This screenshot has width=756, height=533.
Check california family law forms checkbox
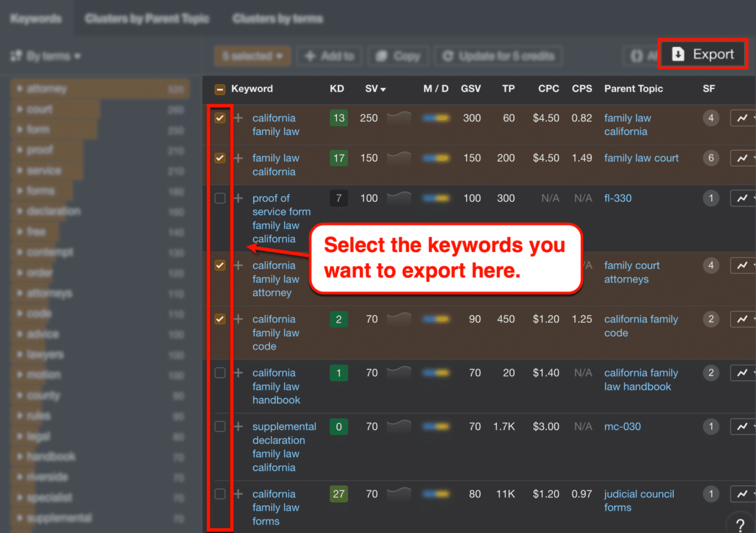[220, 494]
